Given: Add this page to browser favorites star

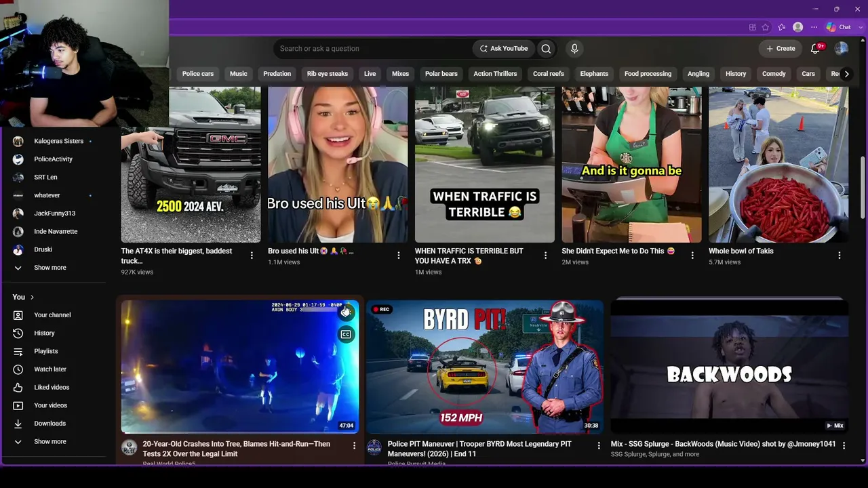Looking at the screenshot, I should coord(766,27).
